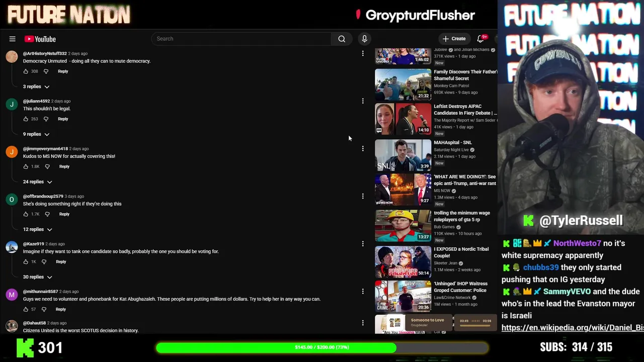Click NorthWesto7 username in chat

coord(577,243)
